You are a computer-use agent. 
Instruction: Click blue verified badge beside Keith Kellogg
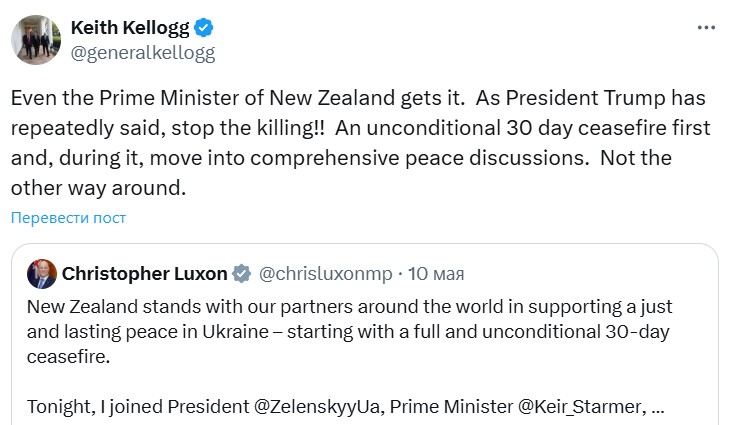coord(203,27)
